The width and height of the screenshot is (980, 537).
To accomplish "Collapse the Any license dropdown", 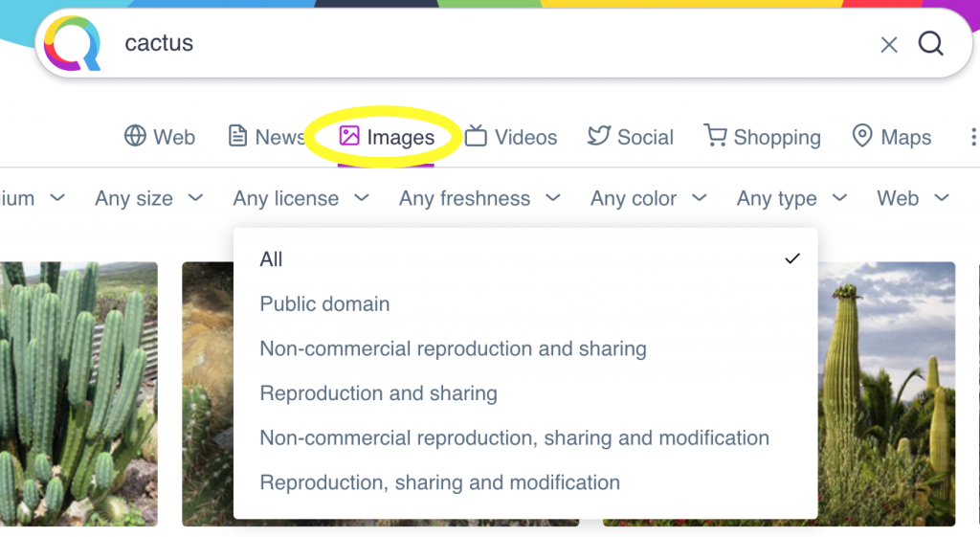I will (x=301, y=198).
